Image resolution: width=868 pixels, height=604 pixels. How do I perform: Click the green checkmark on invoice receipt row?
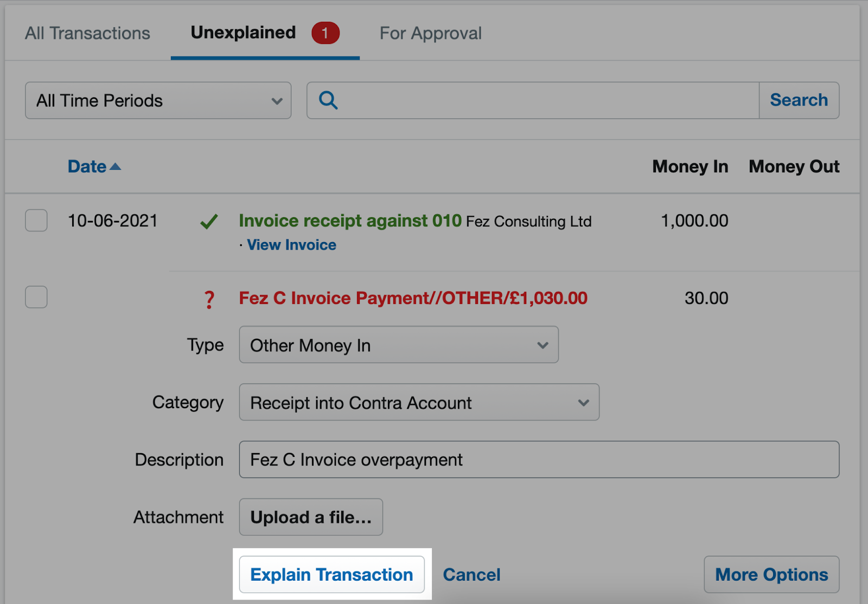[x=209, y=221]
